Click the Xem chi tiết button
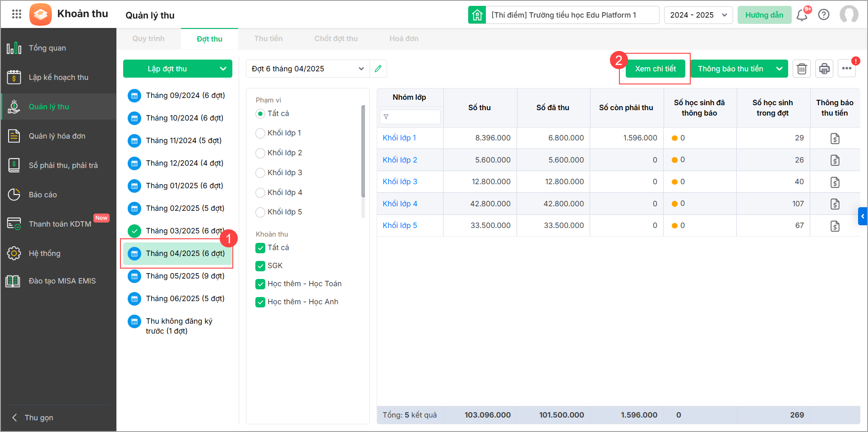Screen dimensions: 868x432 pos(656,69)
